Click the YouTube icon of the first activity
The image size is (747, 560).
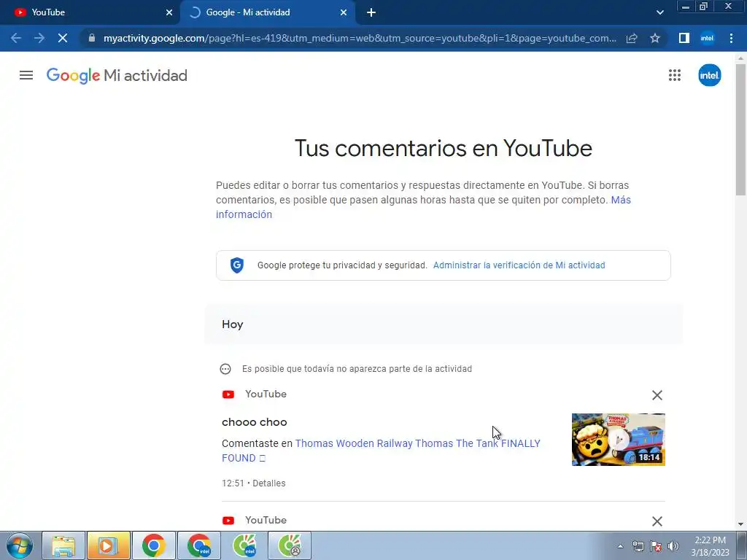pos(228,394)
